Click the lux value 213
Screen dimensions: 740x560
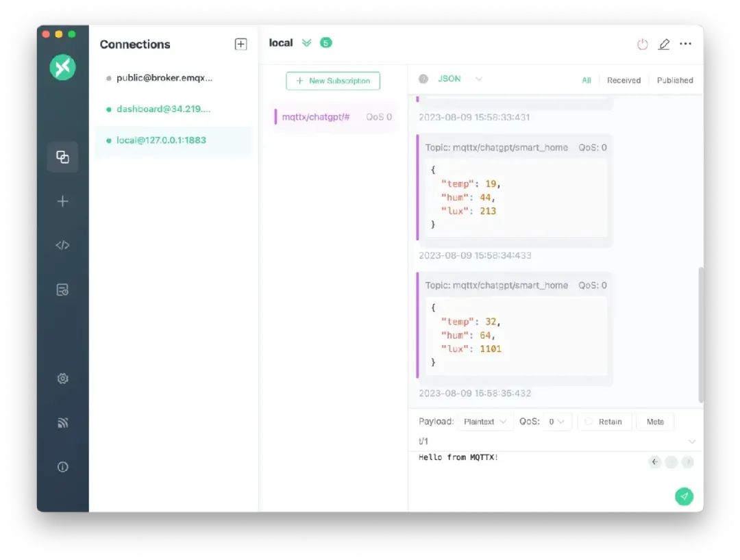pos(488,211)
